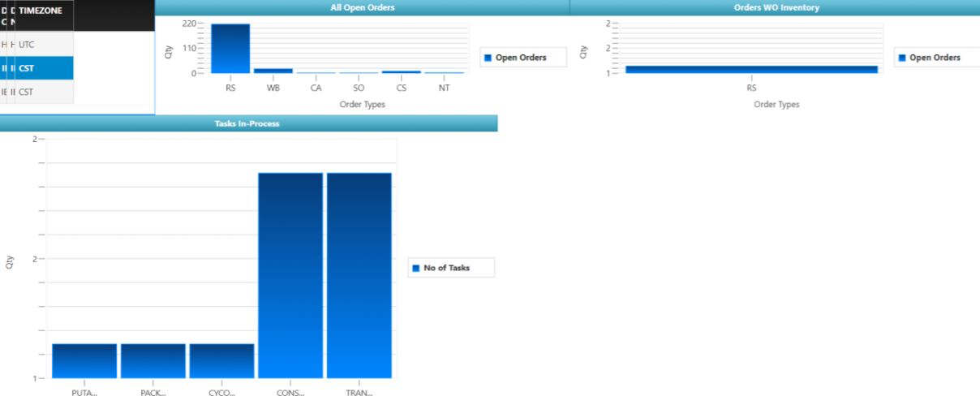
Task: Click the CONS... axis label
Action: 290,393
